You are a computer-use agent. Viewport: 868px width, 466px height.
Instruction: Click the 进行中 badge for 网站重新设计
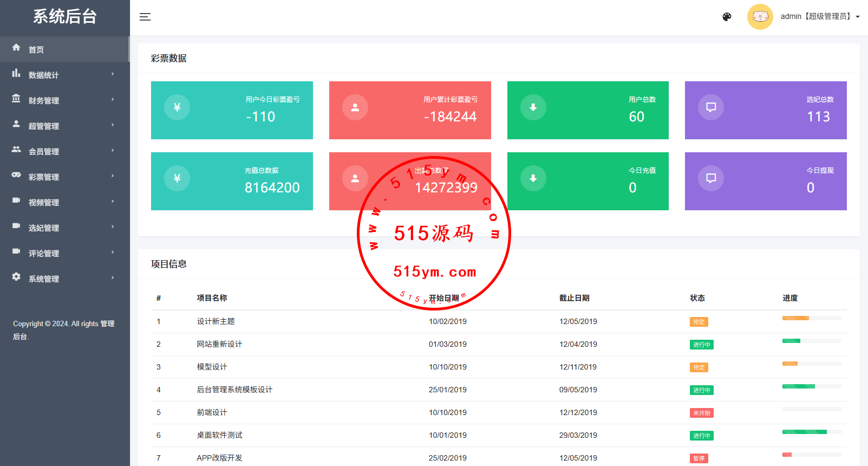701,345
